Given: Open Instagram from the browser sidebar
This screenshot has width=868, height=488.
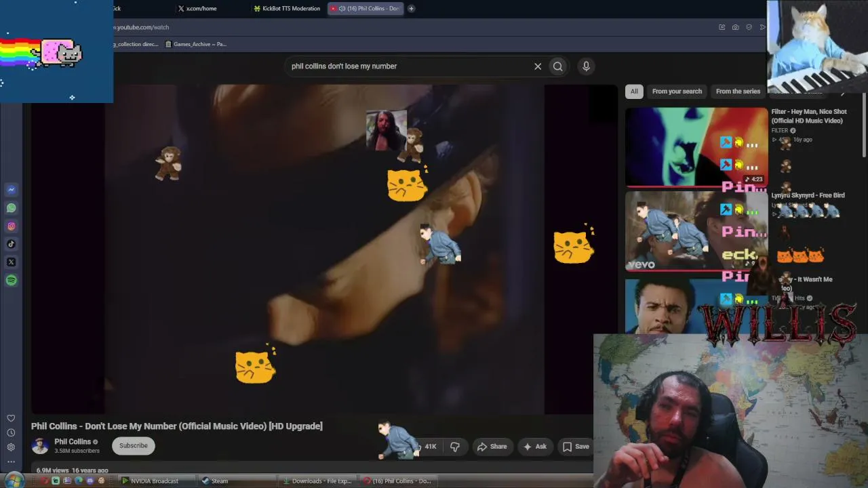Looking at the screenshot, I should pos(11,226).
